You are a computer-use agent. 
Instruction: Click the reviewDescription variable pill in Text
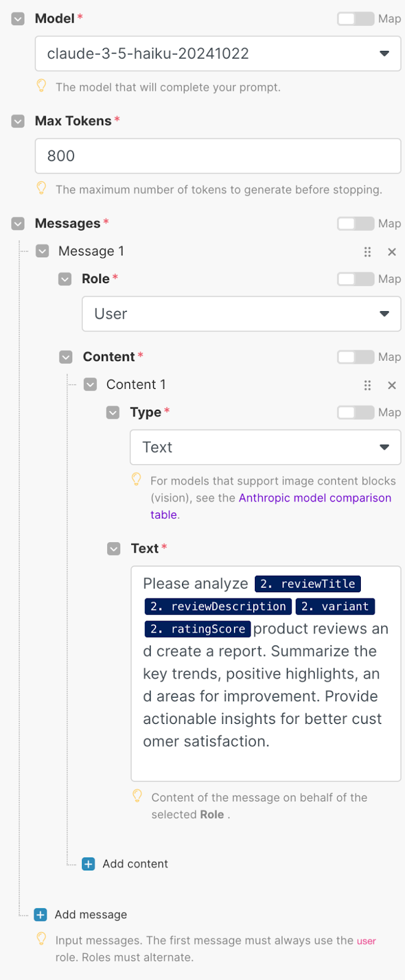(x=218, y=607)
